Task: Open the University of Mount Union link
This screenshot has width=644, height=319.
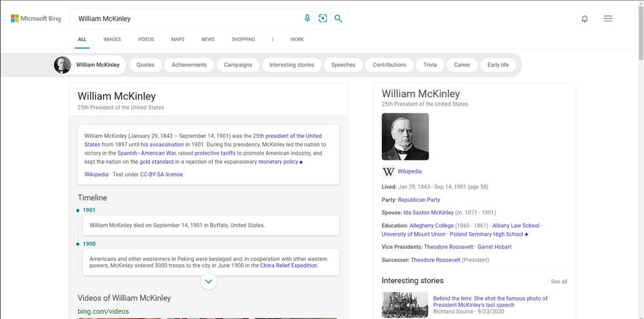Action: 414,235
